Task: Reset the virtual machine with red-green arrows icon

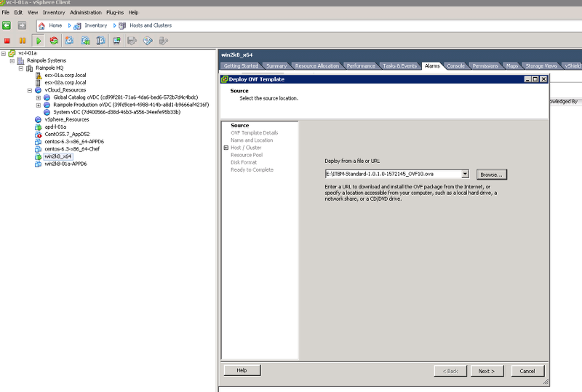Action: click(54, 41)
